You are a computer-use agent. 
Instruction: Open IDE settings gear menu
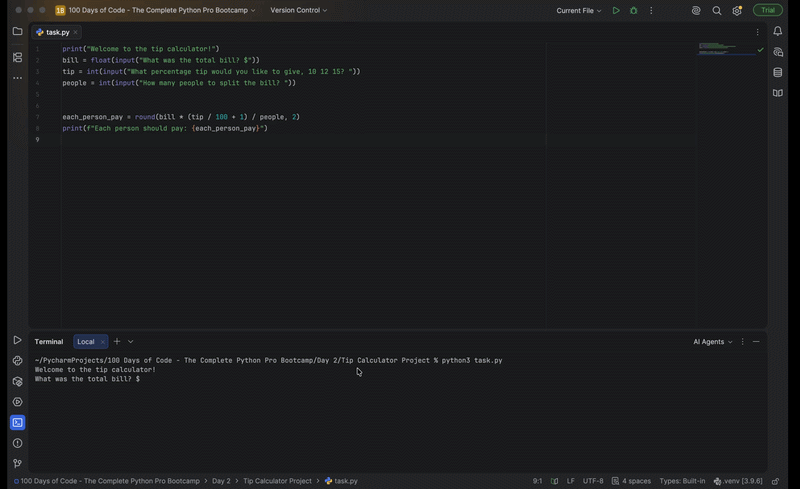tap(737, 10)
